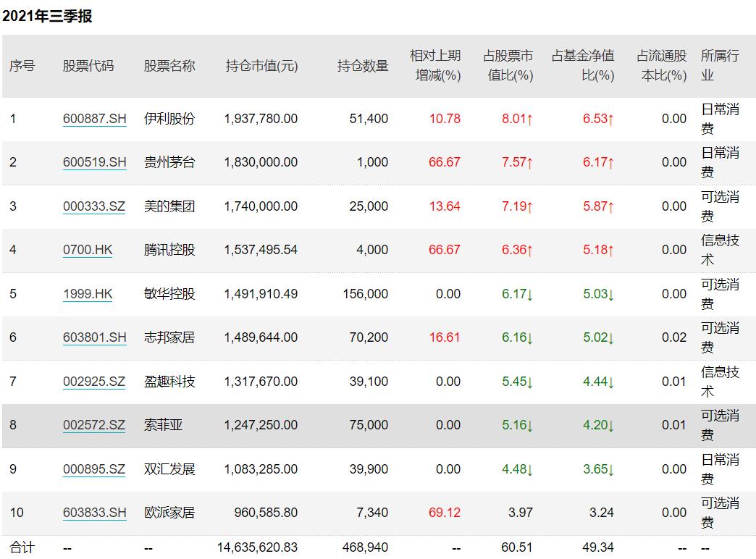Open the 000333.SZ stock link
This screenshot has height=559, width=756.
point(94,206)
